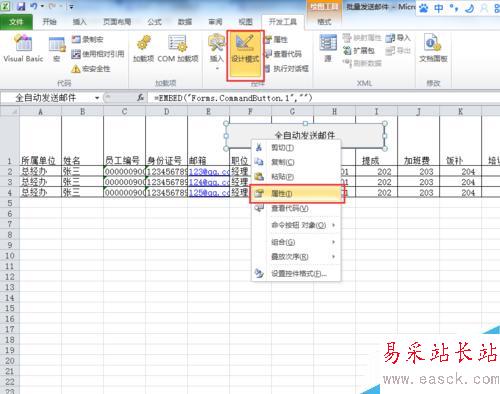Start Record Macro

pos(88,39)
